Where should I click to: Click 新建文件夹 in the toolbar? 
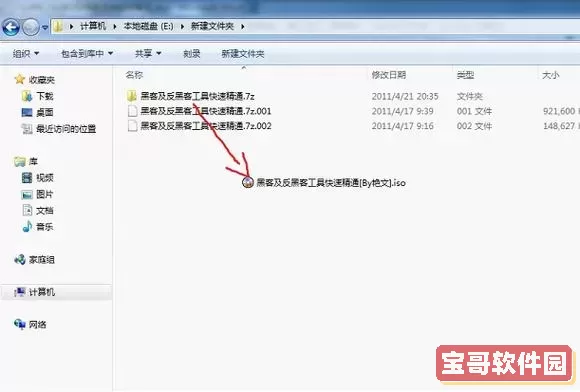pos(243,54)
